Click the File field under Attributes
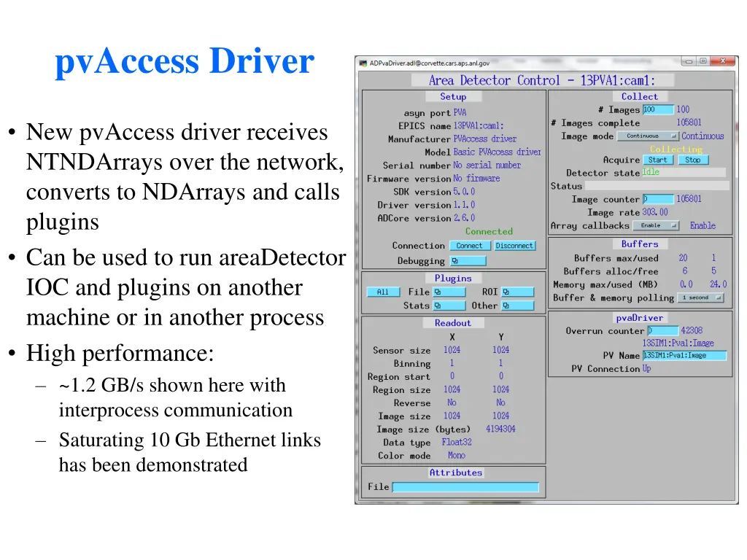The width and height of the screenshot is (747, 560). pos(465,487)
